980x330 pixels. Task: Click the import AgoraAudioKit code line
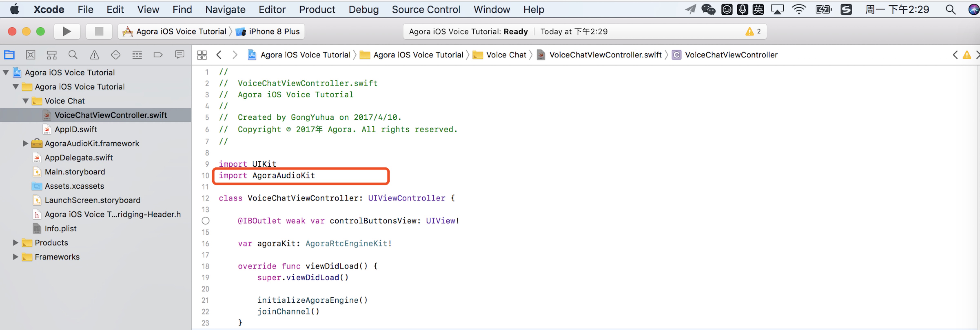tap(267, 175)
